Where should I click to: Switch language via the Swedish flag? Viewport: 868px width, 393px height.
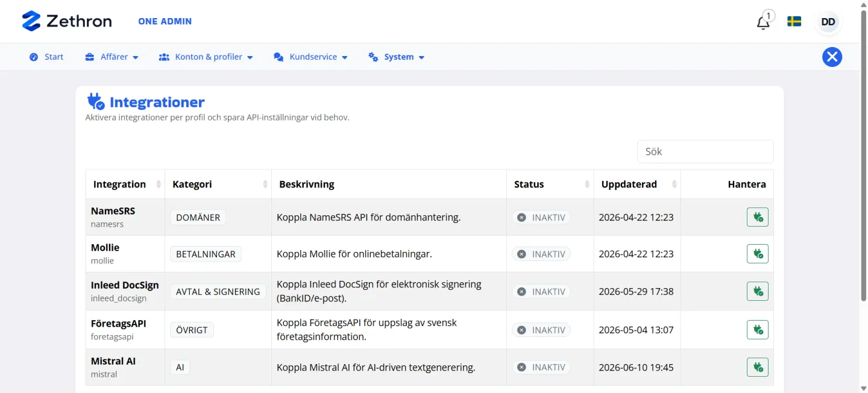point(794,22)
